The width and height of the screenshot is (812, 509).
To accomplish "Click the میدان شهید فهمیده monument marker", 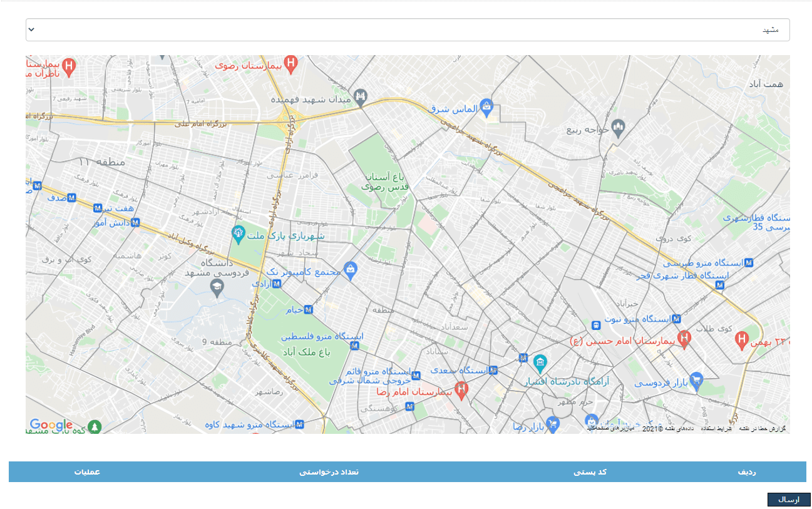I will click(360, 96).
